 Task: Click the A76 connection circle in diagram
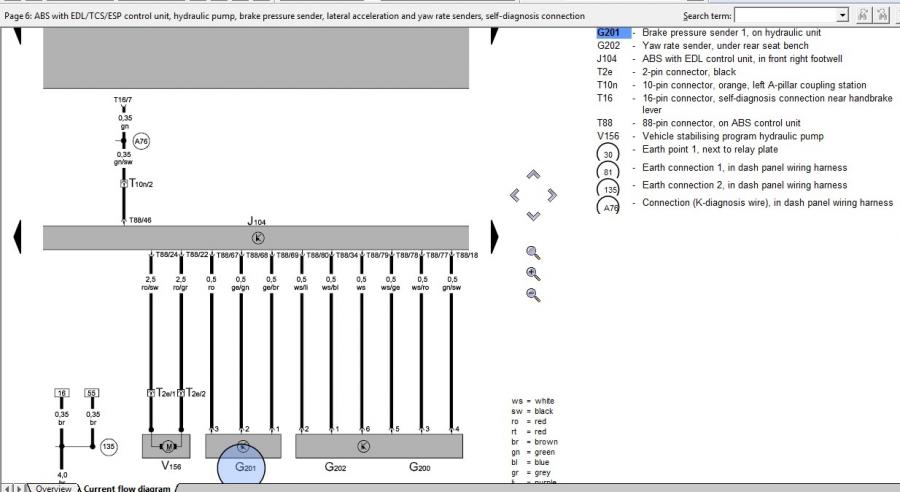point(141,141)
